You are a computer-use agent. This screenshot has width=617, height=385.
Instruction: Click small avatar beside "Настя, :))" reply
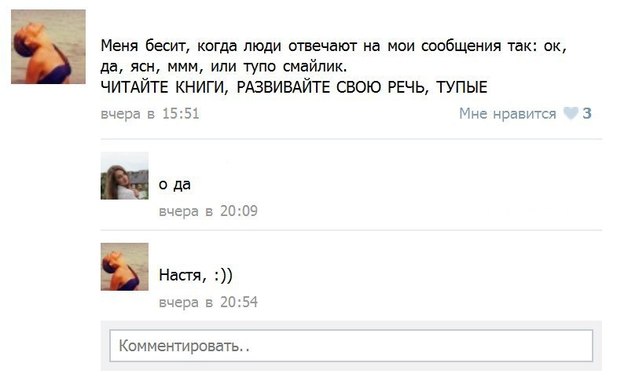(124, 267)
